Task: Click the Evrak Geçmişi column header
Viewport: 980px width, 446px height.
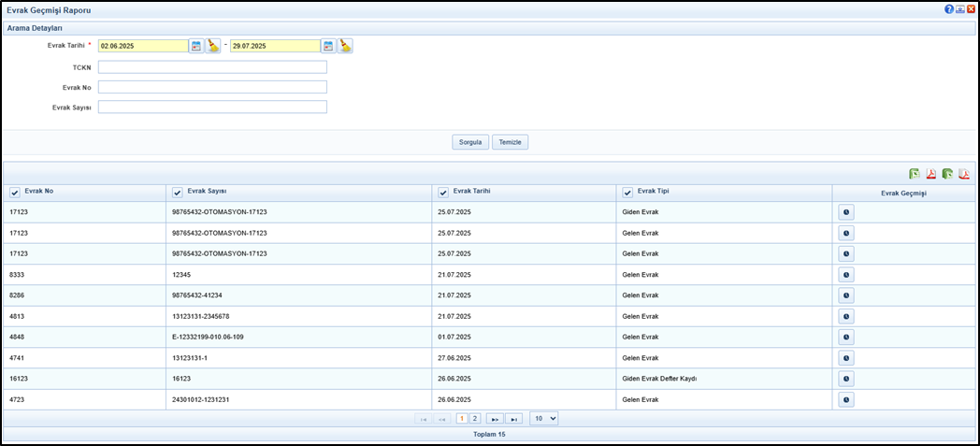Action: 903,193
